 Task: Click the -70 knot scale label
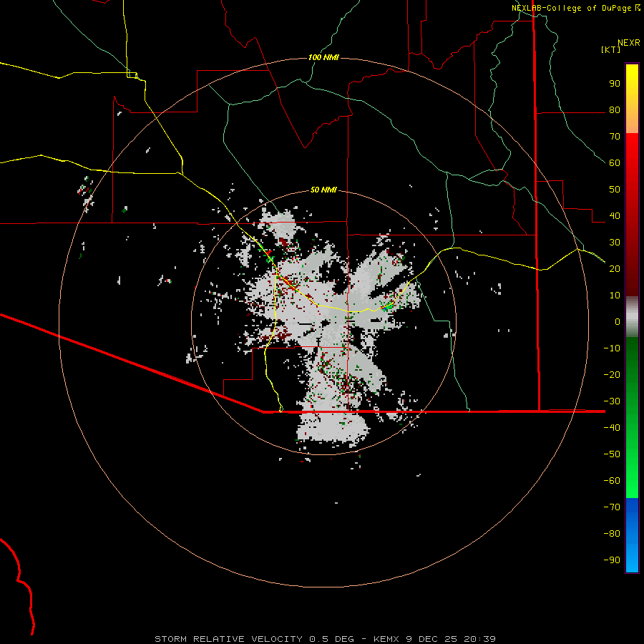tap(612, 507)
